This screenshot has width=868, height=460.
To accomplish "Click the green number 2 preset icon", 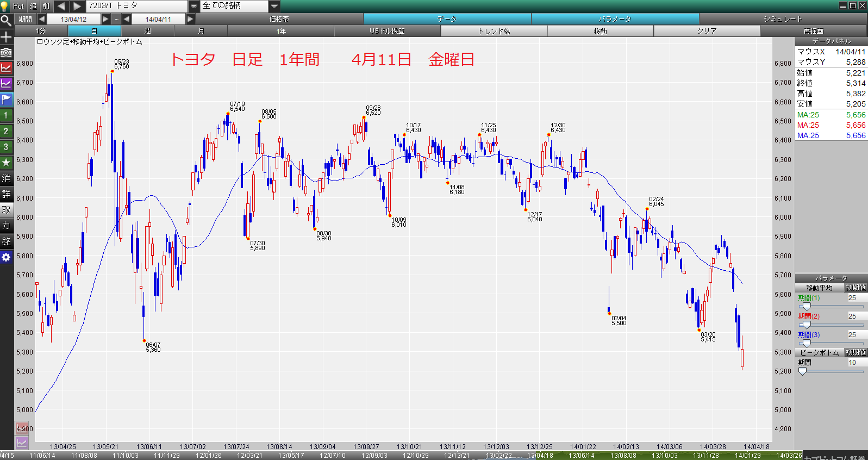I will click(x=6, y=131).
